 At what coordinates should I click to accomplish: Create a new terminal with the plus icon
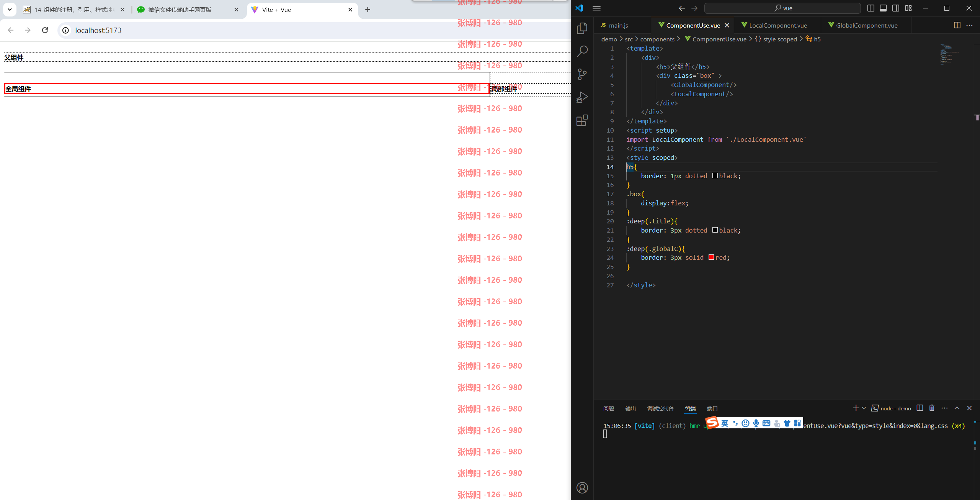click(x=856, y=408)
